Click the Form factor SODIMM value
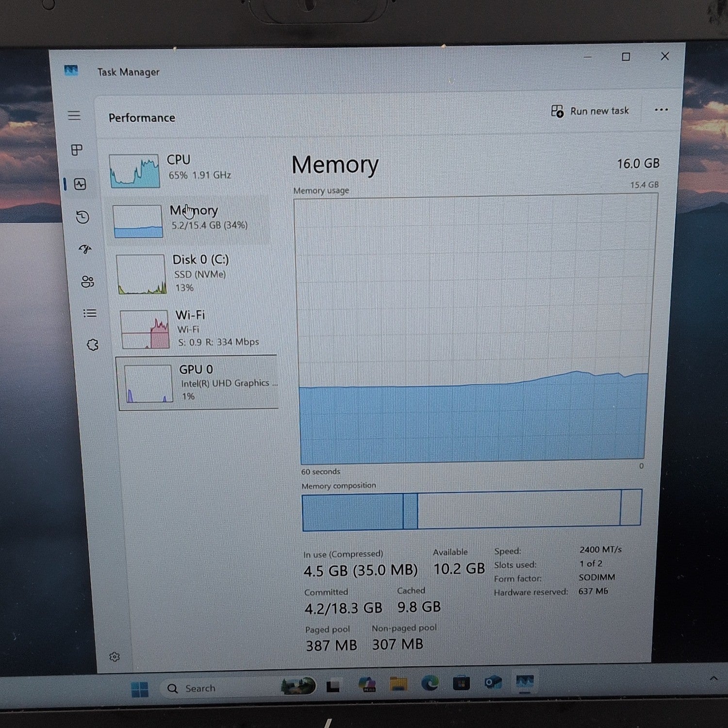Screen dimensions: 728x728 [x=597, y=577]
